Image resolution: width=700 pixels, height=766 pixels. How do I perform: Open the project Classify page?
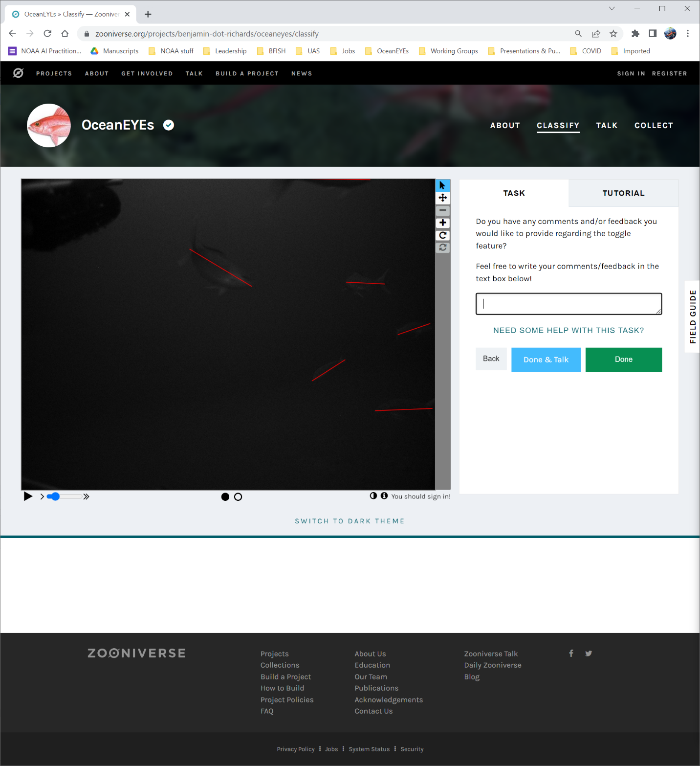tap(558, 126)
